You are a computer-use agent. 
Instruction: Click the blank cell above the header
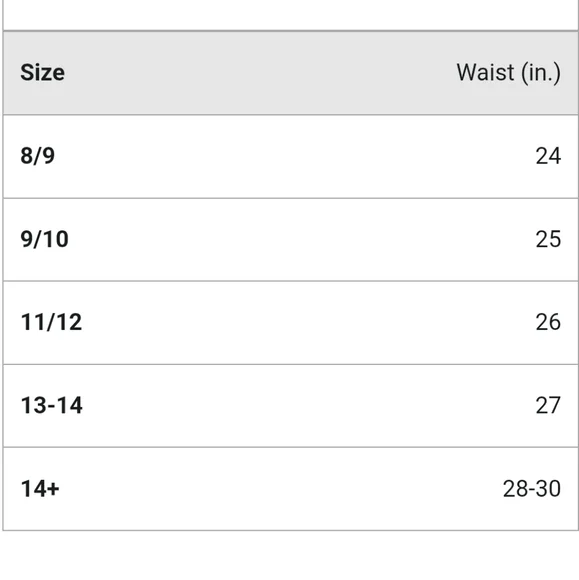tap(290, 15)
